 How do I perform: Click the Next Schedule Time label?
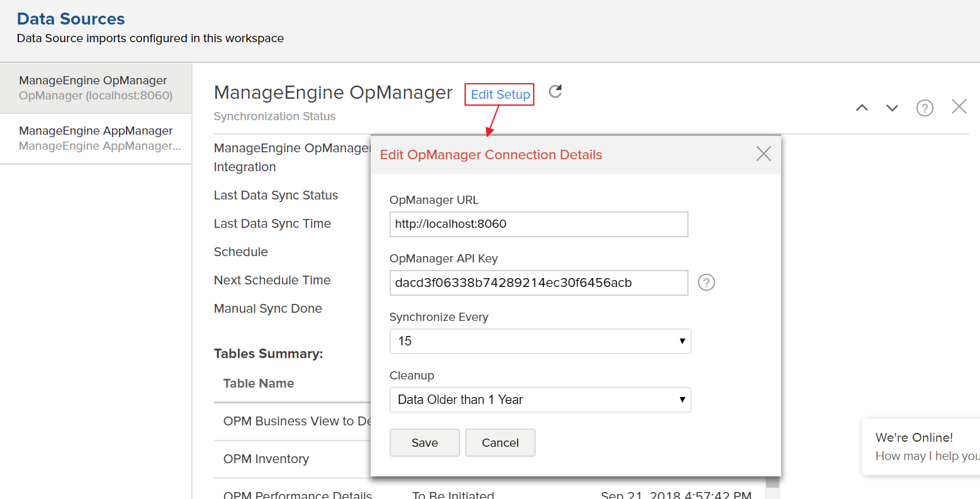(272, 280)
